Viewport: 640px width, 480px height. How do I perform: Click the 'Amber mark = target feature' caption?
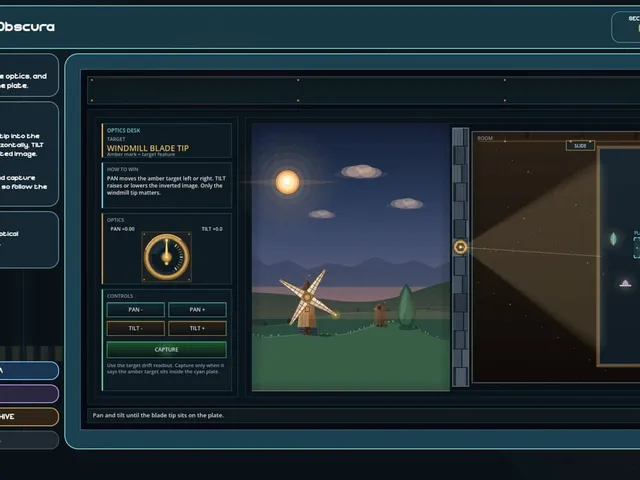coord(141,155)
